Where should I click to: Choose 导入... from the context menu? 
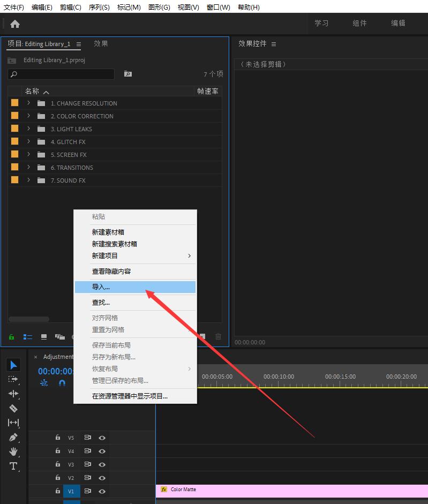[x=135, y=287]
